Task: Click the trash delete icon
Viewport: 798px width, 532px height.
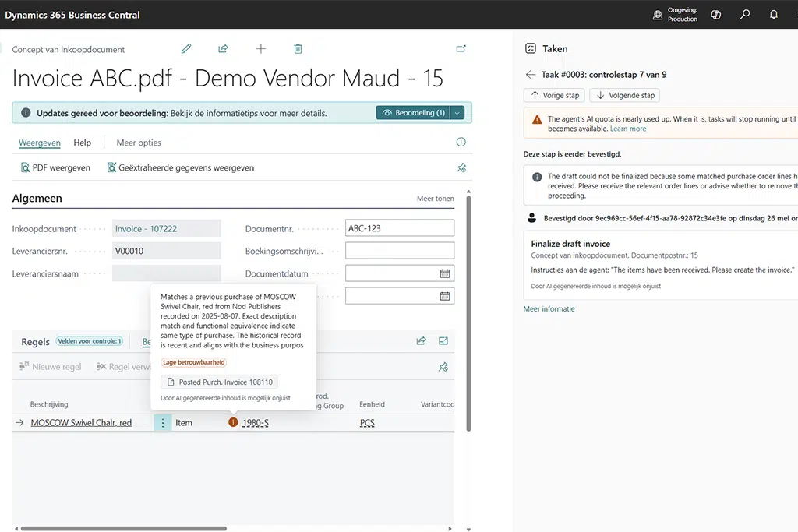Action: [298, 49]
